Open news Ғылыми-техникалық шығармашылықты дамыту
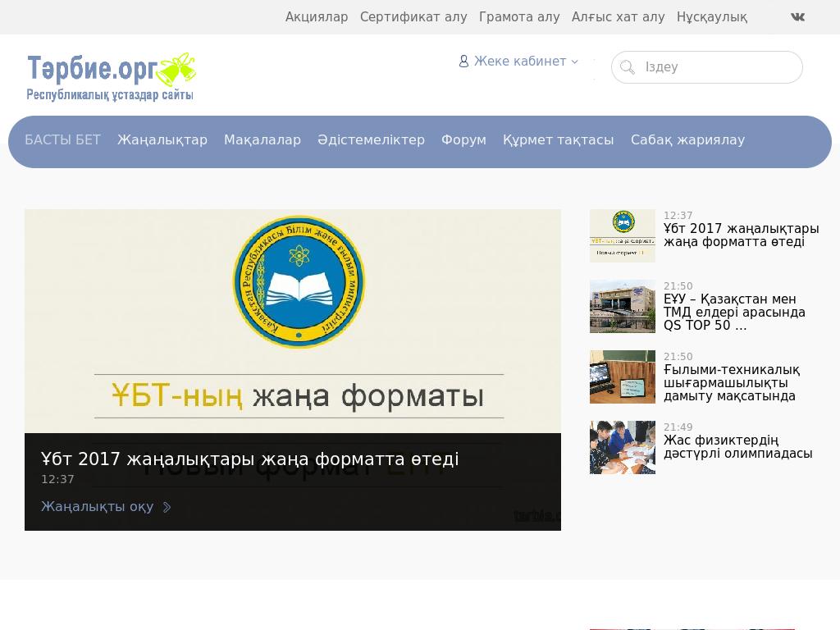840x630 pixels. [x=732, y=383]
